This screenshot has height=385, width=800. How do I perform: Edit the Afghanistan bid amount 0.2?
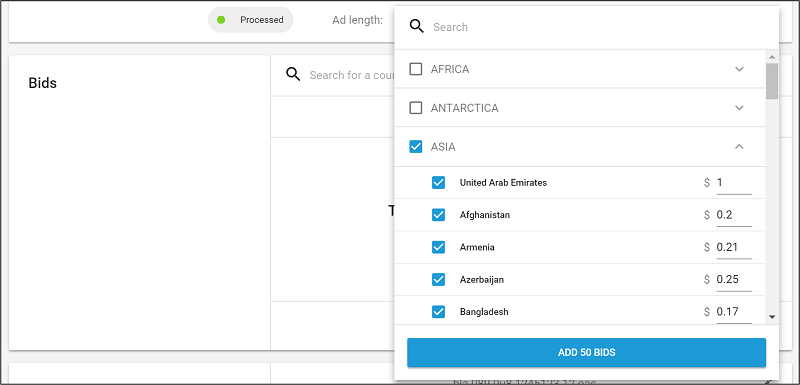coord(734,215)
